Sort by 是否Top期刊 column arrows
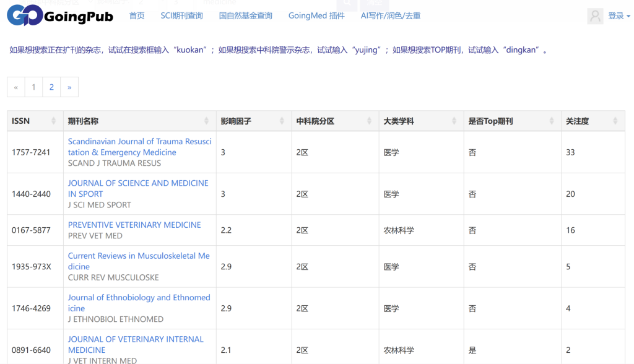 pyautogui.click(x=552, y=121)
